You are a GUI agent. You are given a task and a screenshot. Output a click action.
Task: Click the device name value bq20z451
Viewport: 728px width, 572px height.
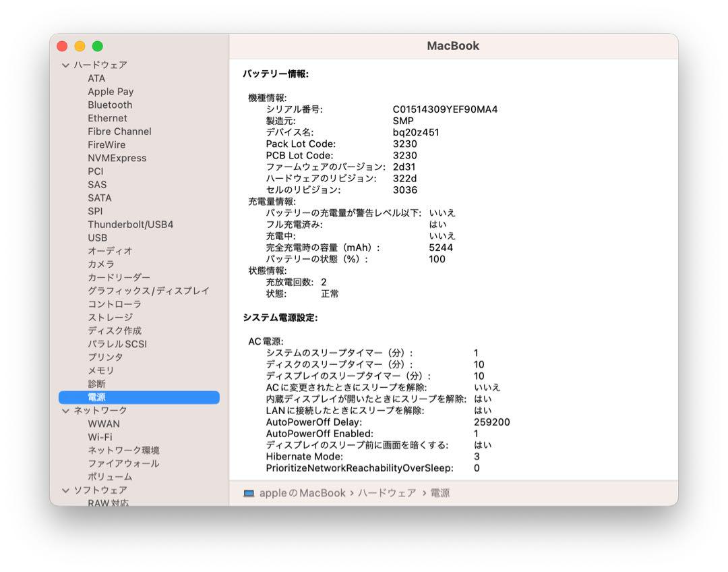(x=415, y=132)
